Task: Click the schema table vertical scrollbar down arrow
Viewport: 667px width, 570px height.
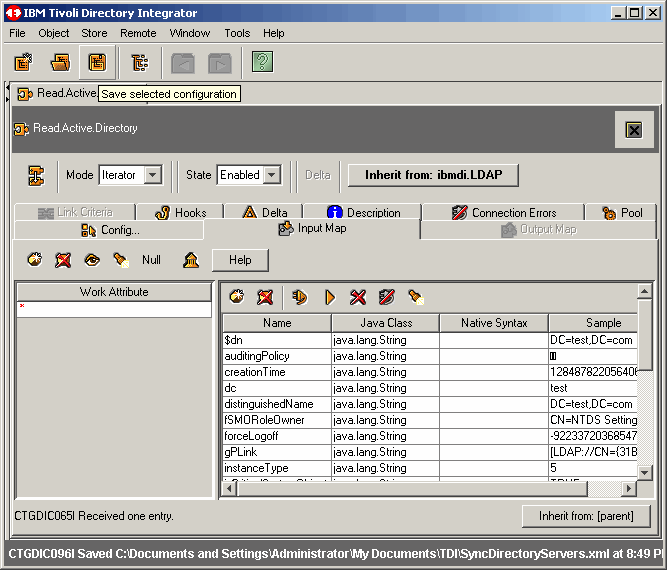Action: pyautogui.click(x=645, y=471)
